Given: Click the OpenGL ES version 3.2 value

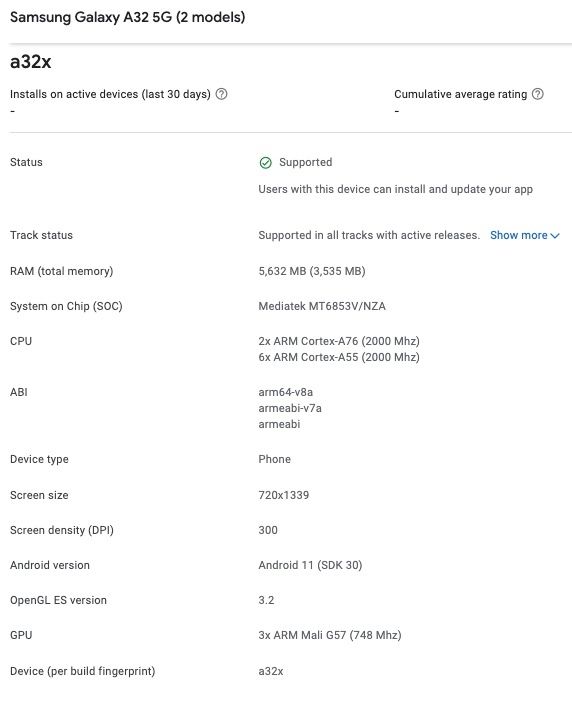Looking at the screenshot, I should coord(266,600).
